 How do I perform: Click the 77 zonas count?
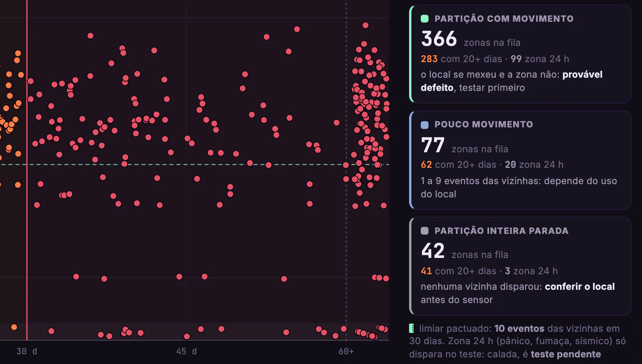433,145
